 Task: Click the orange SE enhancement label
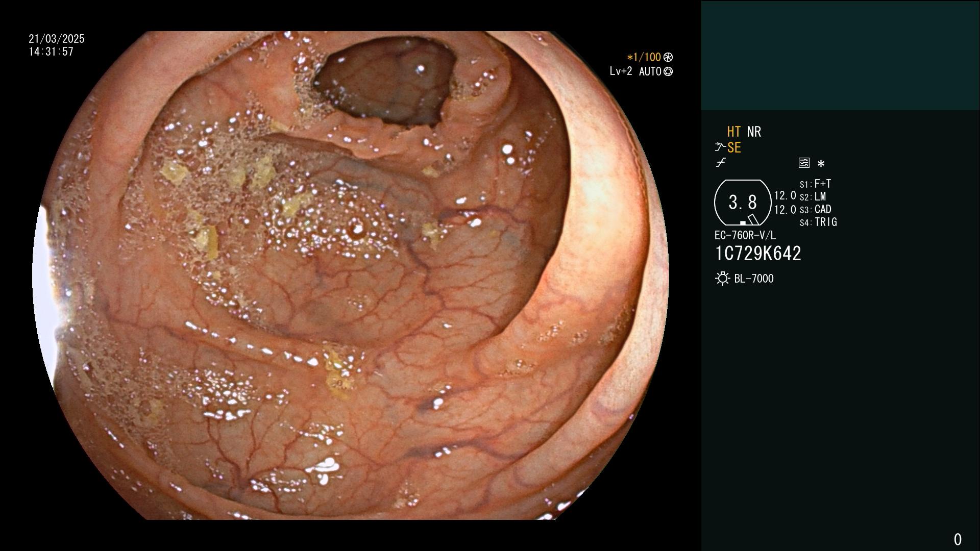coord(734,148)
